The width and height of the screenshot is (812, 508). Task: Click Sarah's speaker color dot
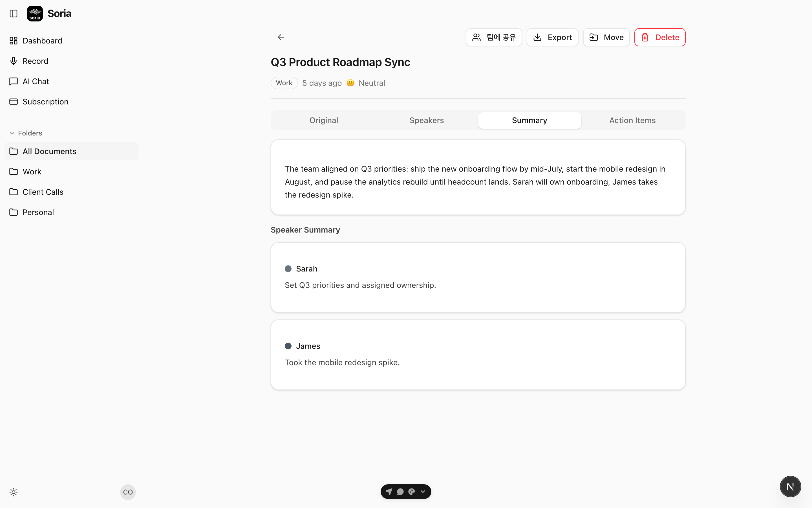click(288, 269)
